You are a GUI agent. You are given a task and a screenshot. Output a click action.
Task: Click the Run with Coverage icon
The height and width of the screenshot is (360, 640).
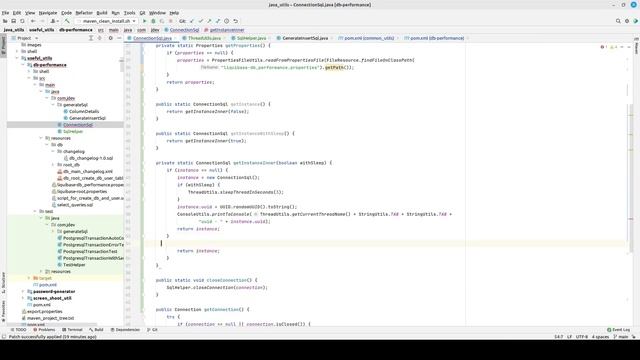point(162,21)
